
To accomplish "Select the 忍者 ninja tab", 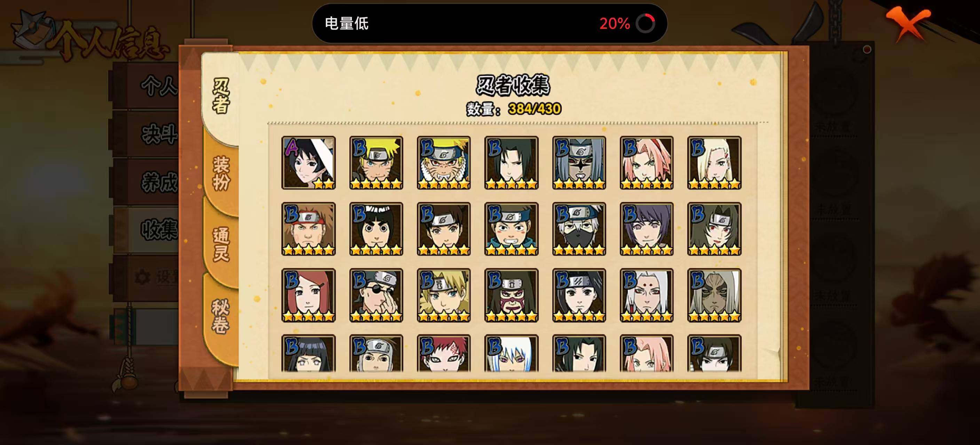I will click(x=221, y=96).
